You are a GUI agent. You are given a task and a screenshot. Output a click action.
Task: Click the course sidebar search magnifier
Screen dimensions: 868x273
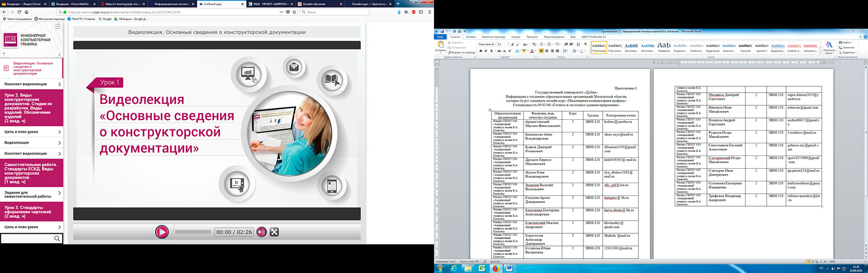(57, 238)
